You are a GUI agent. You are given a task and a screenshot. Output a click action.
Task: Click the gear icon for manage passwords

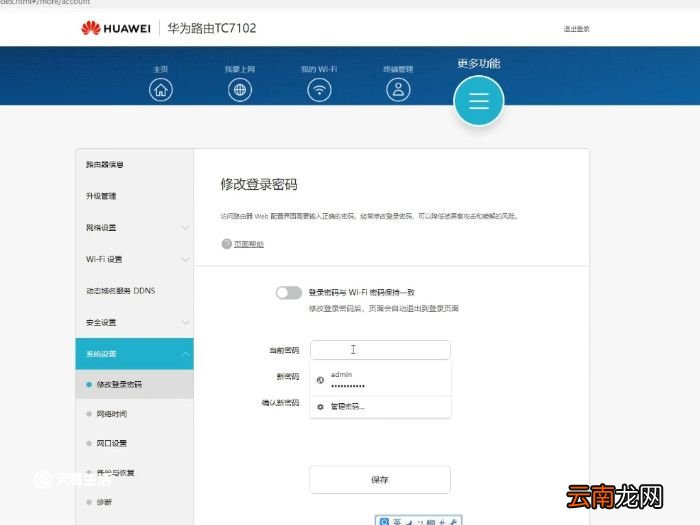[320, 407]
